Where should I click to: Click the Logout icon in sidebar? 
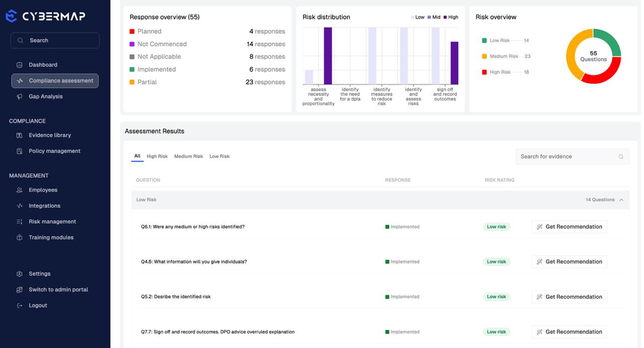pyautogui.click(x=20, y=305)
